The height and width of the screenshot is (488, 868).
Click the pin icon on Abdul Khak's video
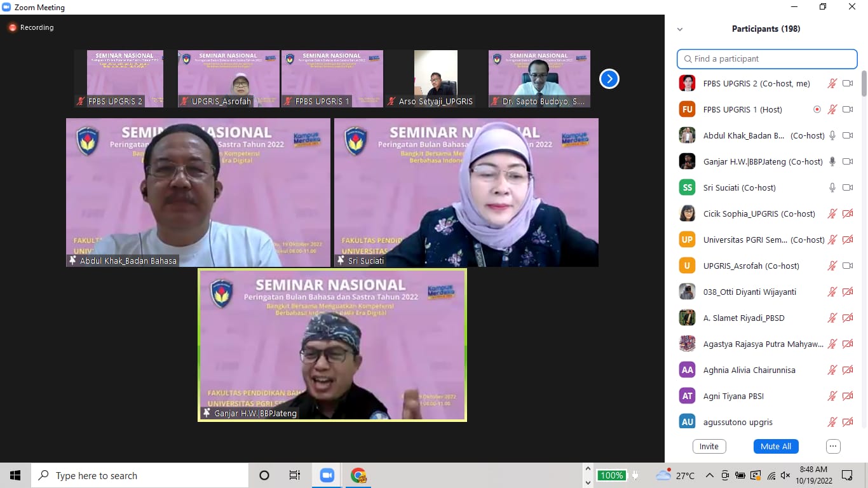coord(72,261)
